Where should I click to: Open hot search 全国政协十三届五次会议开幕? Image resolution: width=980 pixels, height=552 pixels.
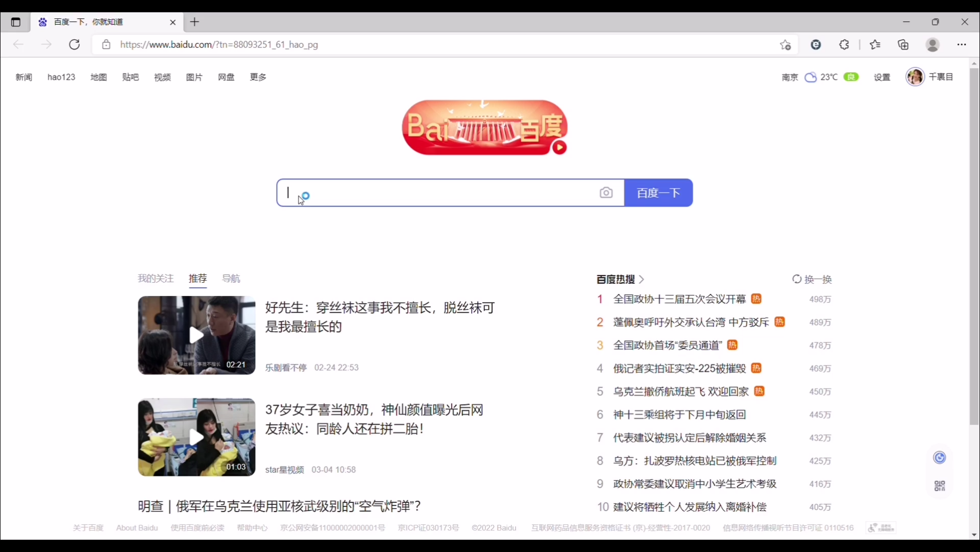tap(680, 300)
